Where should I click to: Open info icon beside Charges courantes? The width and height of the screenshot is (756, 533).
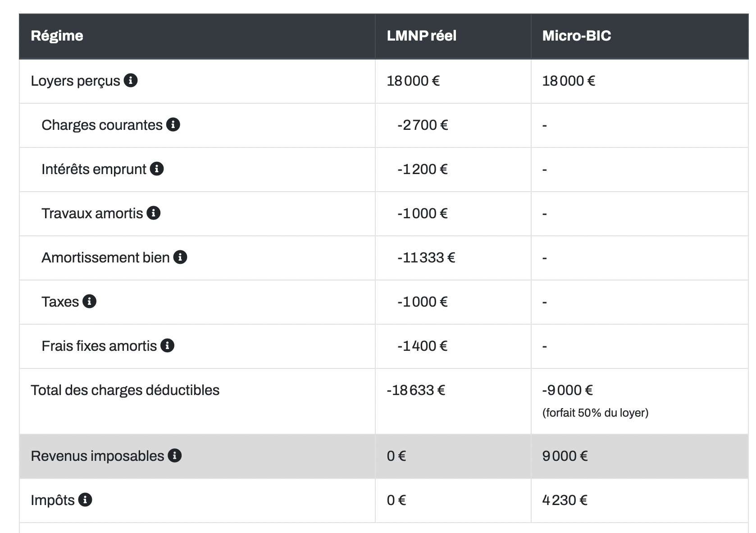pos(173,124)
